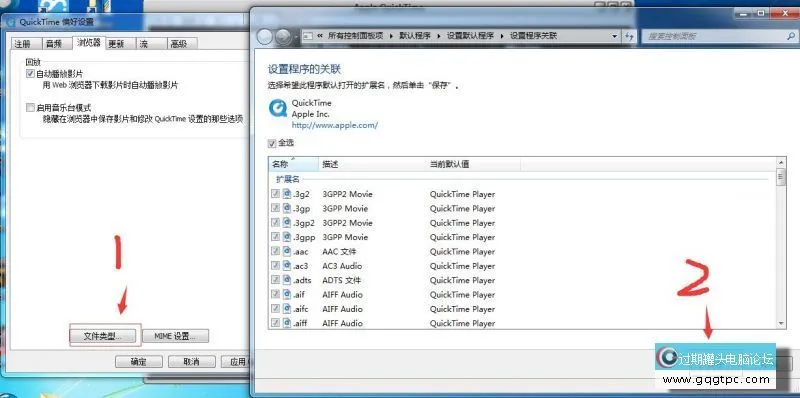
Task: Click 确定 in QuickTime preferences
Action: pos(139,362)
